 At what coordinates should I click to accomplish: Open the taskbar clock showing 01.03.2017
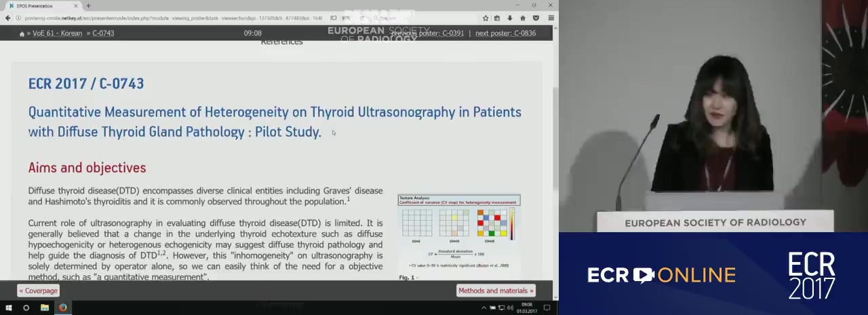coord(527,308)
